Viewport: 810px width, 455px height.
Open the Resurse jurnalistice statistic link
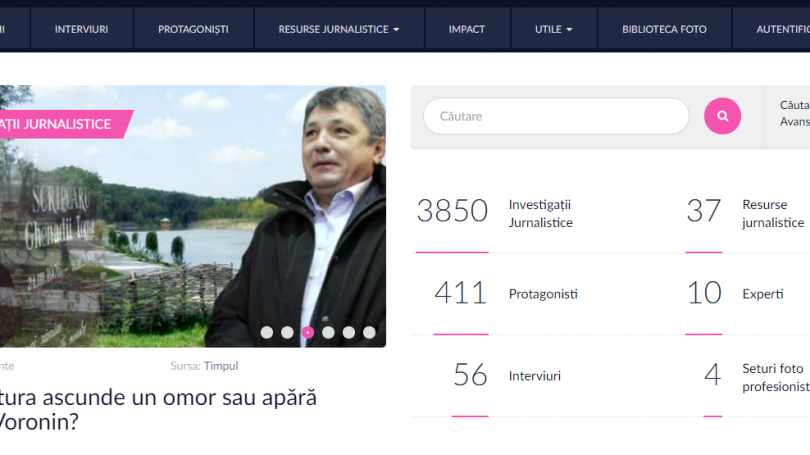(773, 213)
